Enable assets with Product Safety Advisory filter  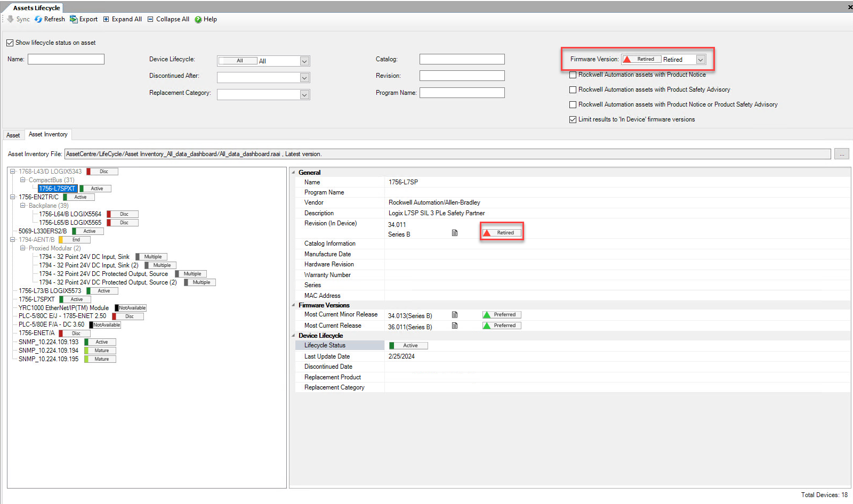(x=573, y=90)
